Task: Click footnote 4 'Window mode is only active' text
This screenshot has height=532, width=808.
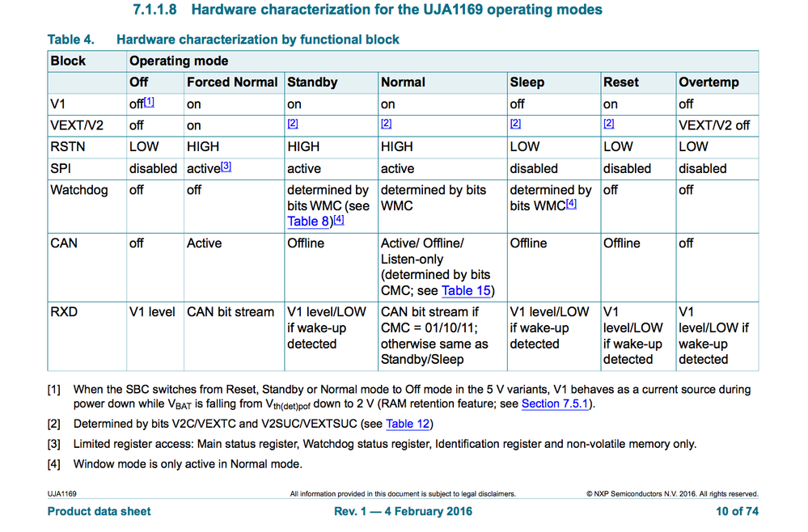Action: (x=188, y=464)
